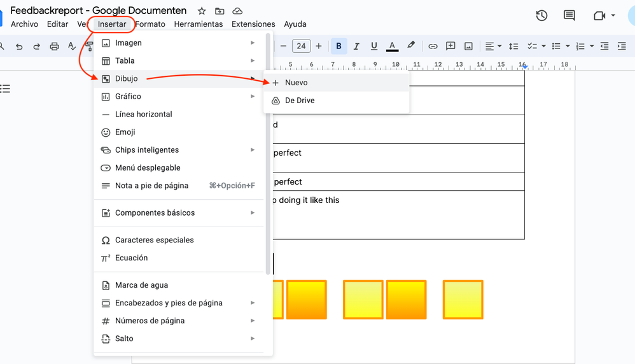Toggle the bulleted list
Screen dimensions: 635x364
click(x=557, y=46)
